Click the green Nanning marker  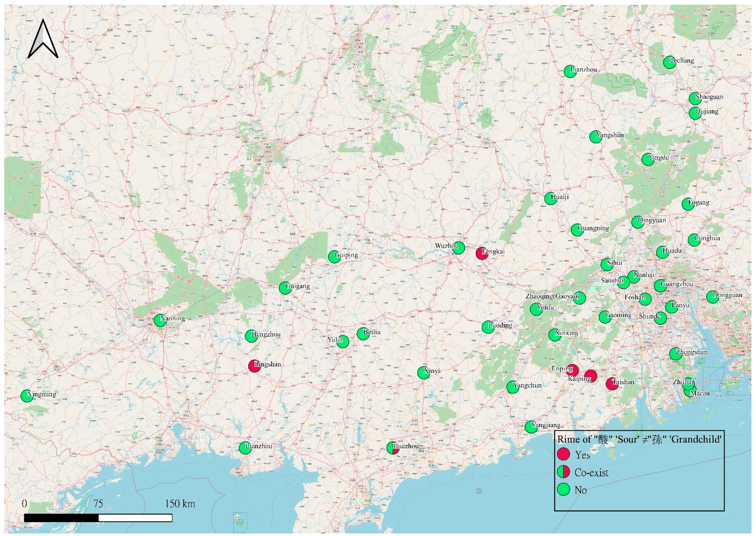(160, 320)
